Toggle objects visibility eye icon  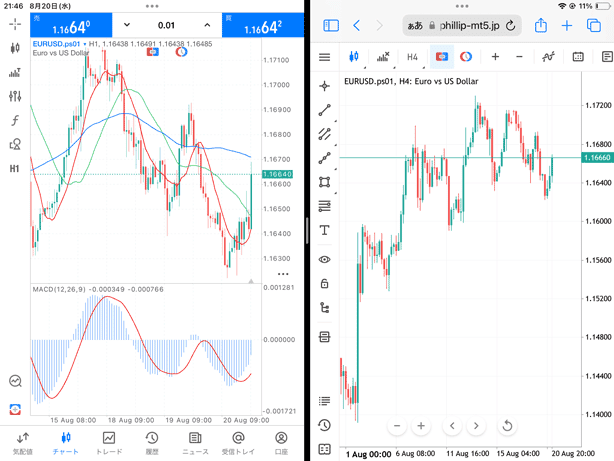(325, 259)
